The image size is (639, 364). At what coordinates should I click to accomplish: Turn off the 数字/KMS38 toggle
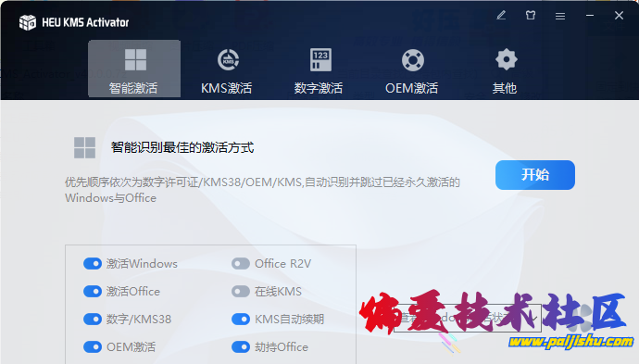(93, 320)
